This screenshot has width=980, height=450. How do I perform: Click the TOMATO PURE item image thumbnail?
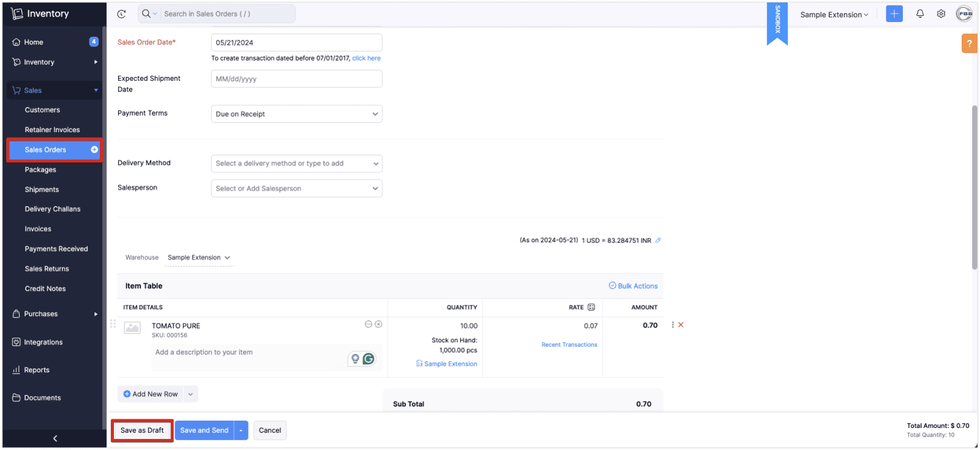click(x=132, y=328)
